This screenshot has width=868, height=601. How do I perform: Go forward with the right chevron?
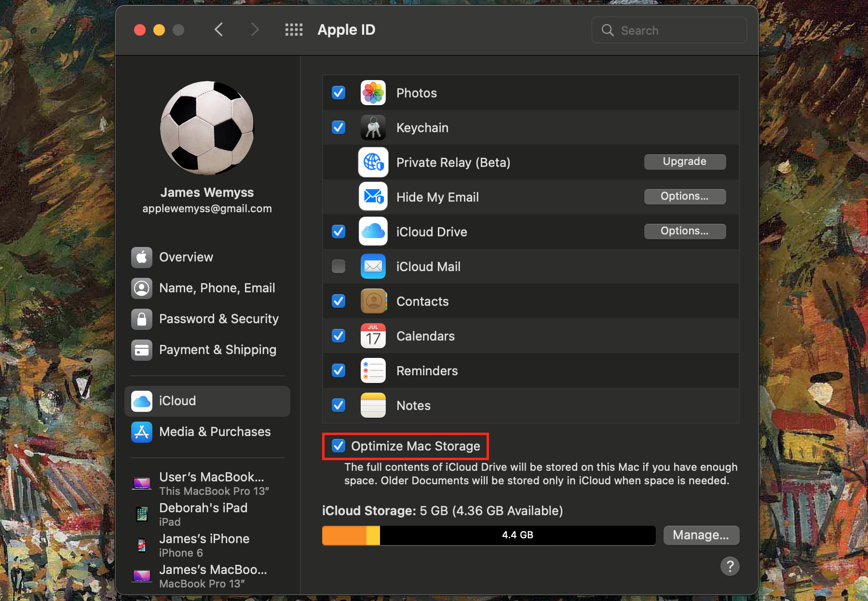tap(255, 30)
